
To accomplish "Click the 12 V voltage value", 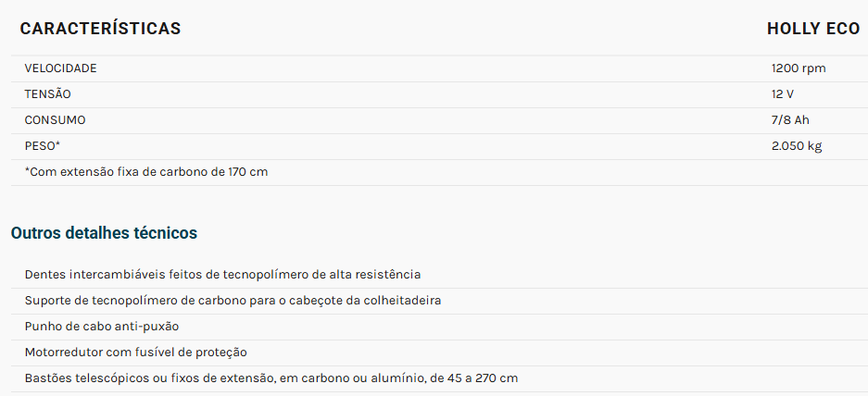I will coord(782,94).
